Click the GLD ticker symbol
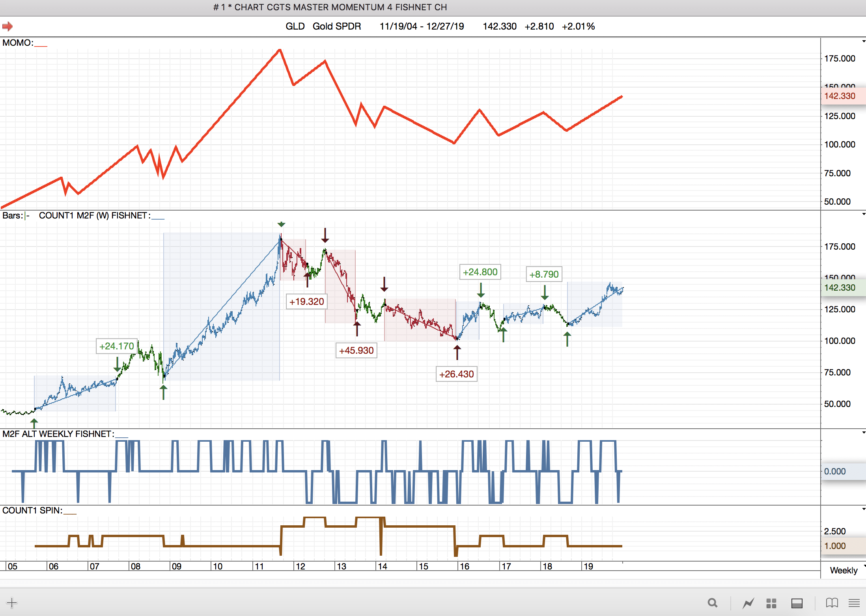866x616 pixels. (295, 26)
